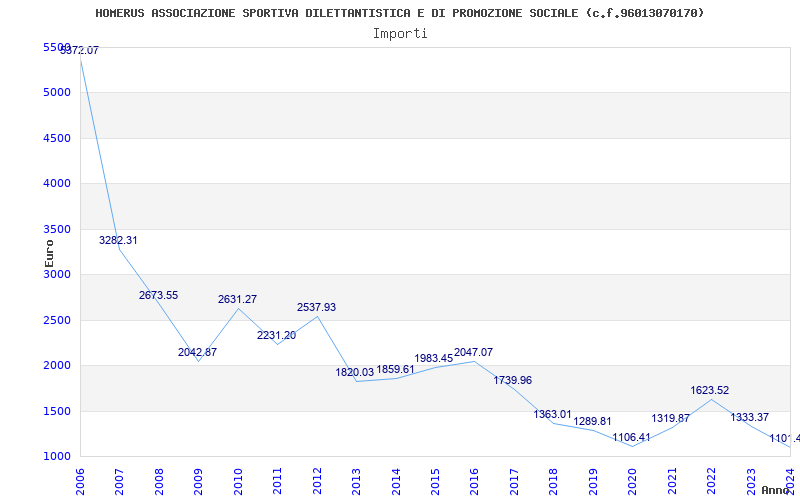Select the 2673.55 data label

click(159, 295)
